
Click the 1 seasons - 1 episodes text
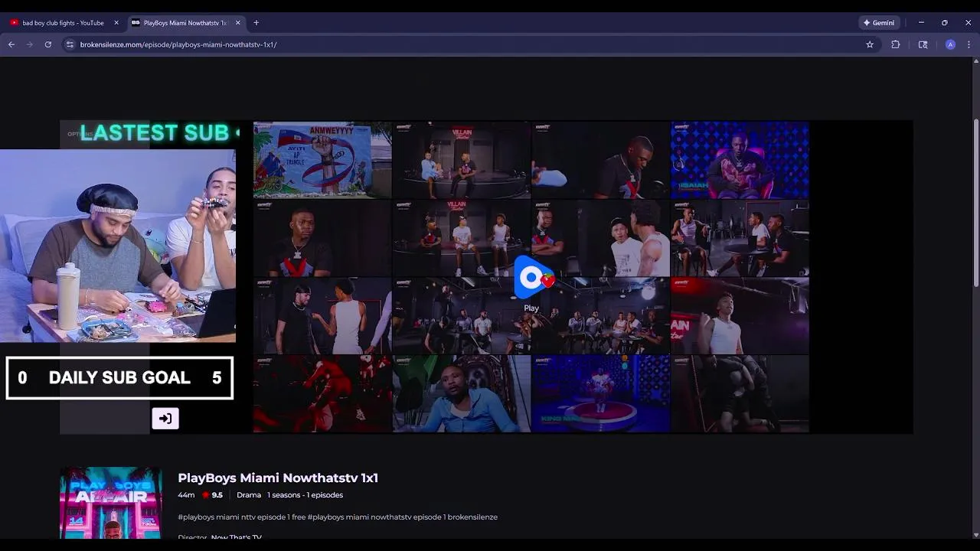click(305, 495)
